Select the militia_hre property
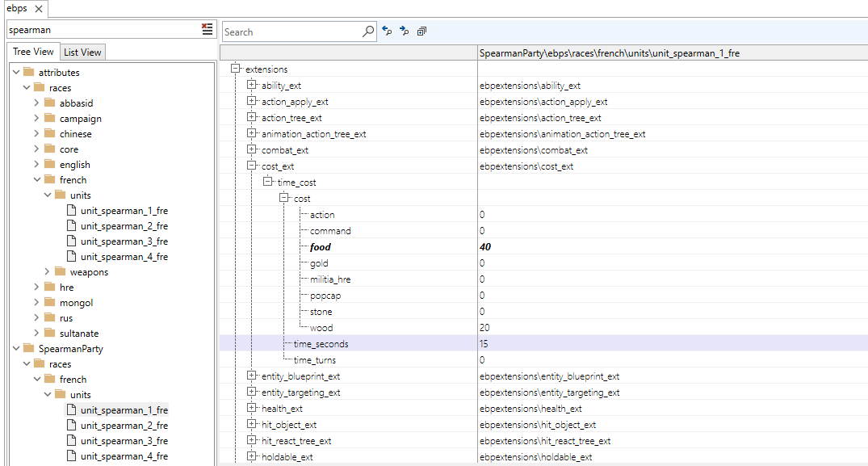Viewport: 868px width, 466px height. point(330,279)
